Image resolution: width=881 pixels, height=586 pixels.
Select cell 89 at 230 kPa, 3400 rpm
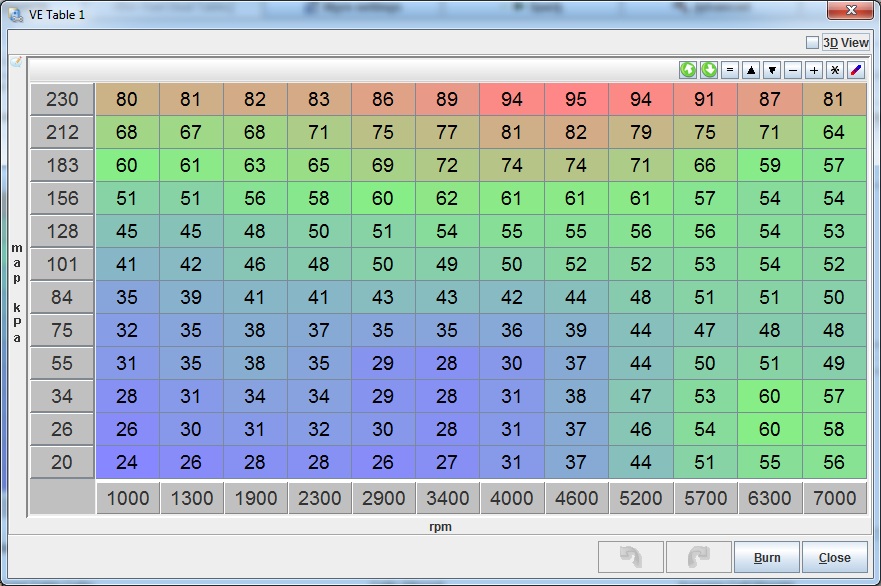point(447,99)
